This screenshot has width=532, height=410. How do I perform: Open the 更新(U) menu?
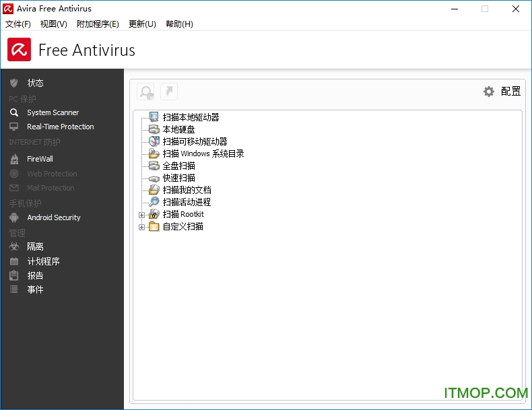click(x=142, y=24)
